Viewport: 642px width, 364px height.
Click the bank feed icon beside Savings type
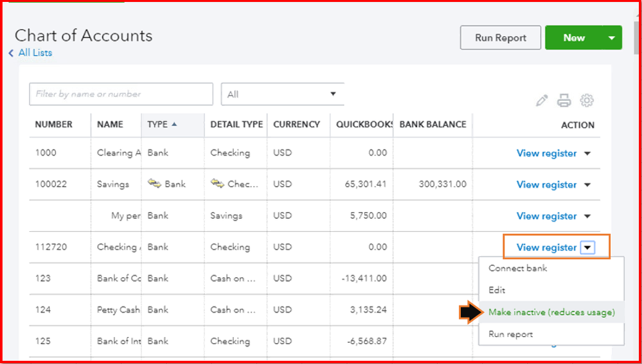(154, 184)
